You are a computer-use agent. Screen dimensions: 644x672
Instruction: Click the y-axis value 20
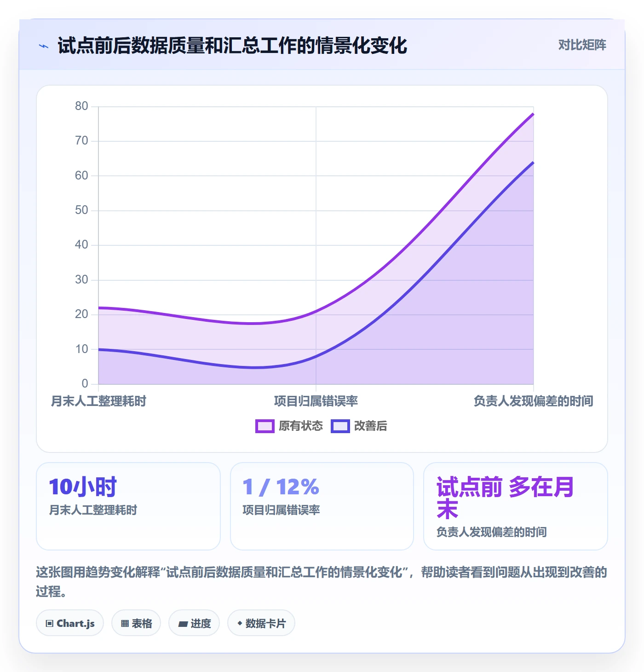pos(81,314)
